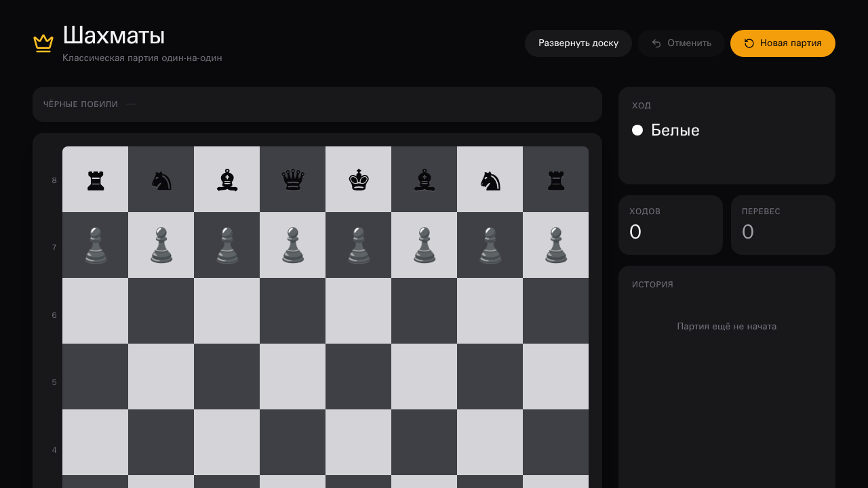Select the black pawn on b7
This screenshot has width=868, height=488.
tap(161, 245)
